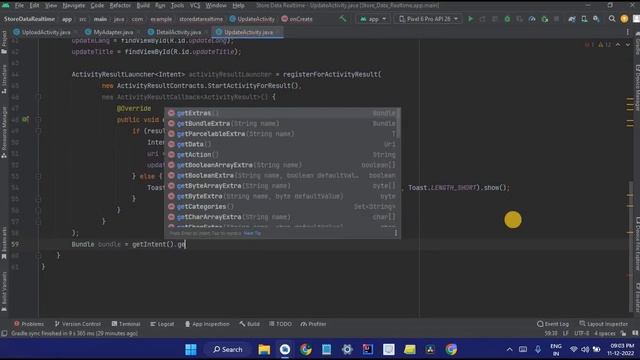Click the yellow account avatar icon
This screenshot has width=640, height=360.
coord(624,19)
